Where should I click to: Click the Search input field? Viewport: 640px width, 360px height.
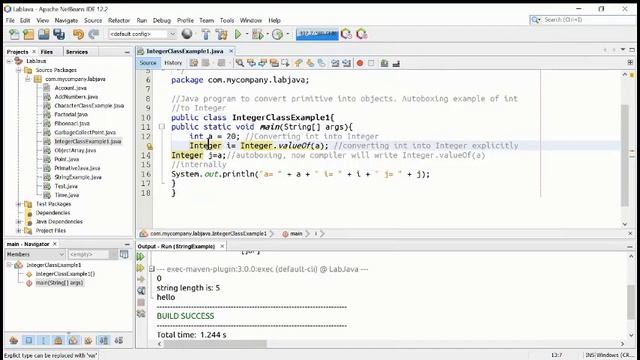point(581,20)
